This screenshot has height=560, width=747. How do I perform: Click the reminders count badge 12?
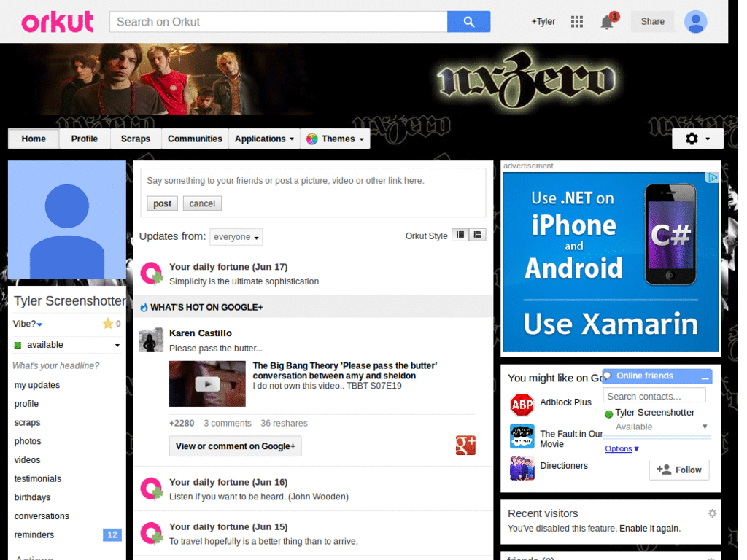coord(112,534)
